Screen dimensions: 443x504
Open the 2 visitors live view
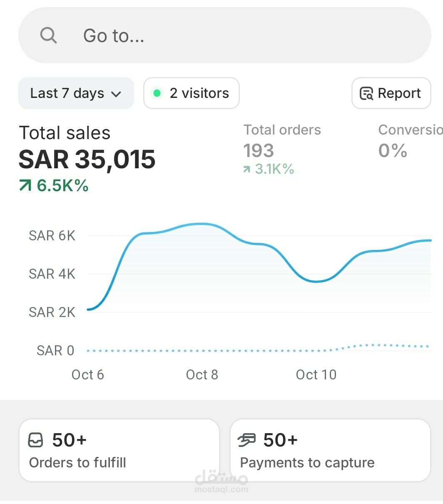(x=192, y=93)
